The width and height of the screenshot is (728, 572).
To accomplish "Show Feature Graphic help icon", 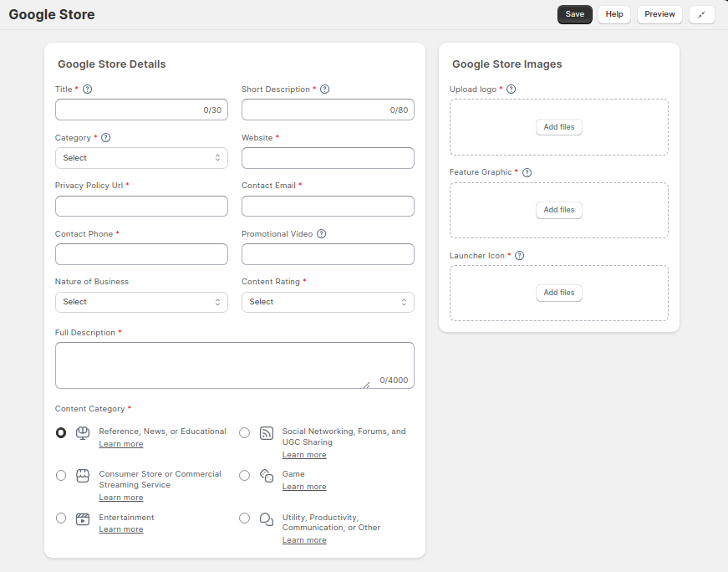I will (527, 172).
